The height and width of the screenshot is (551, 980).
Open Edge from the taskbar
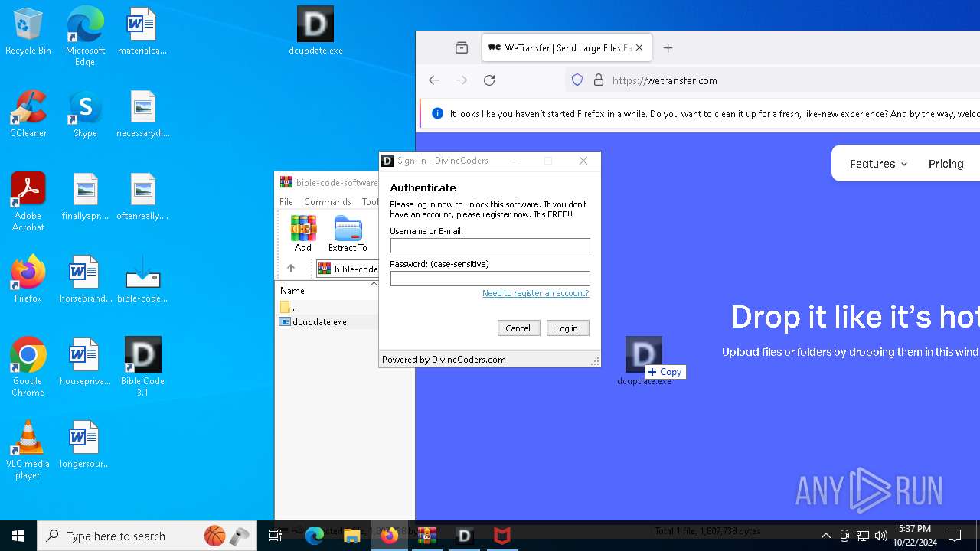point(315,536)
